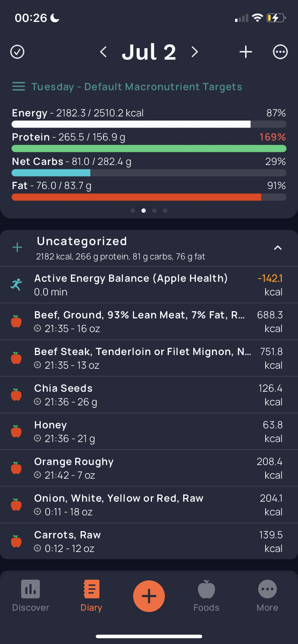Collapse the Uncategorized section chevron
Screen dimensions: 298x644
(x=278, y=248)
